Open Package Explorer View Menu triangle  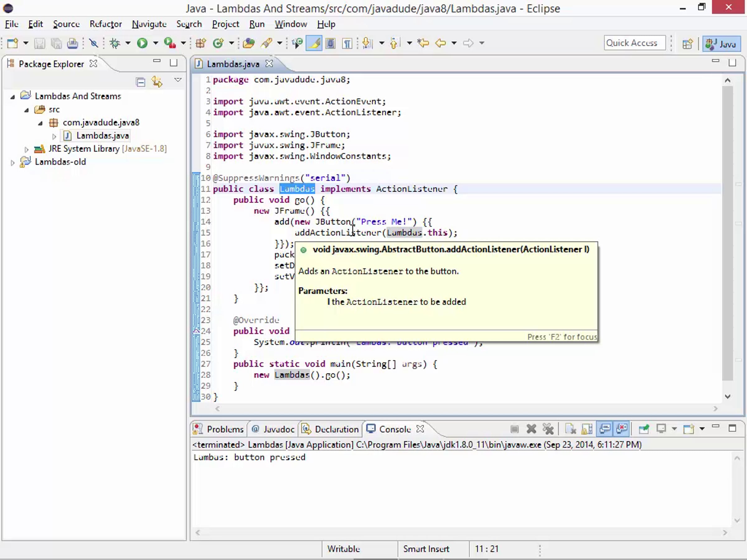(x=178, y=80)
